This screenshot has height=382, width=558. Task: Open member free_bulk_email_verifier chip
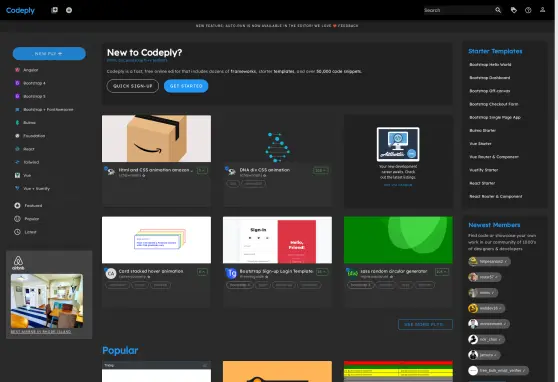(x=498, y=371)
